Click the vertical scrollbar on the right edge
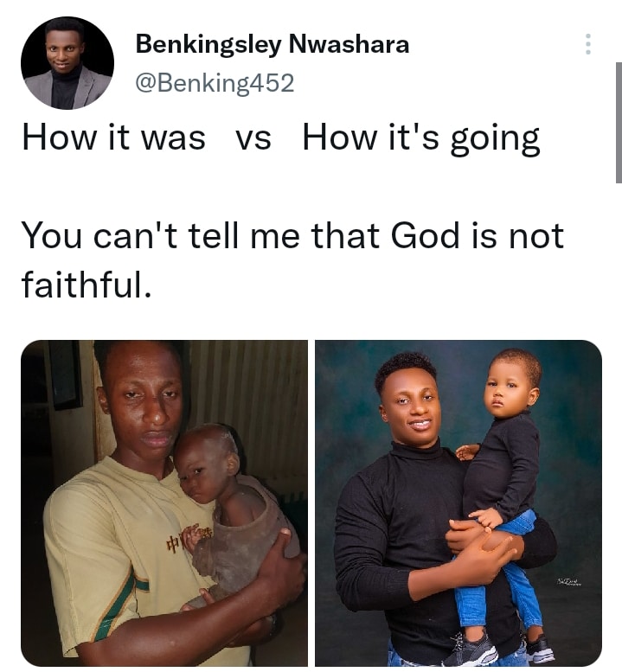622x672 pixels. point(618,121)
